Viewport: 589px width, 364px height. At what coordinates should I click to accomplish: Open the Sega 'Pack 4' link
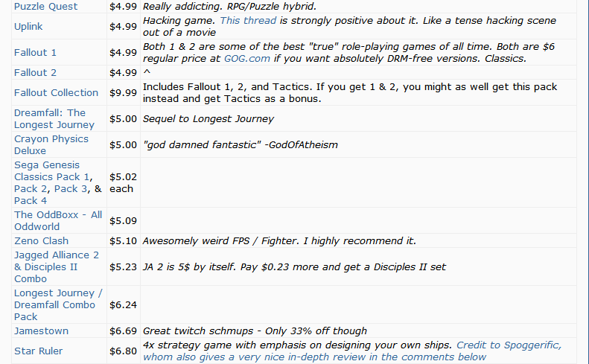(31, 201)
